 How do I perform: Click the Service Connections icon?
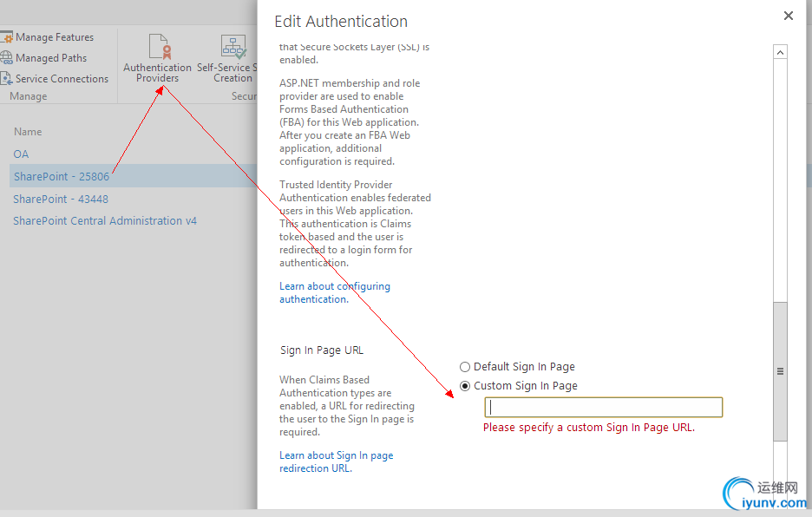[6, 78]
